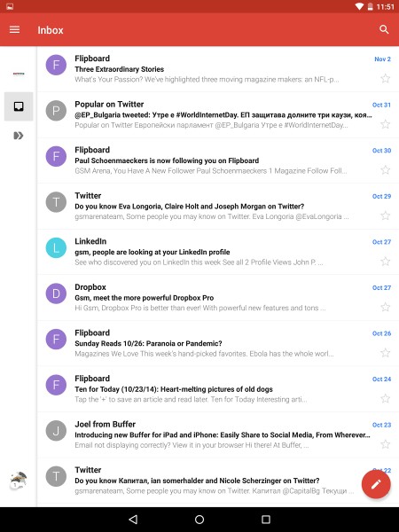The width and height of the screenshot is (399, 532).
Task: Select the inbox icon in sidebar
Action: [19, 106]
